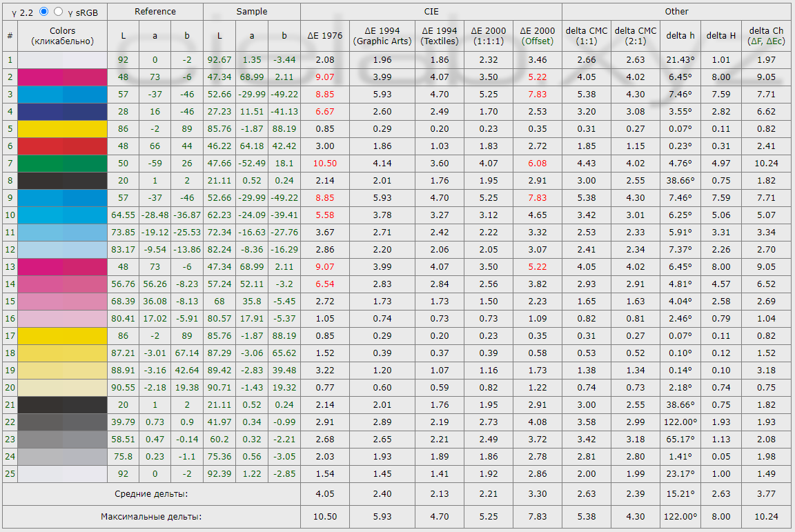The height and width of the screenshot is (532, 795).
Task: Click the 'CIE' group header
Action: click(x=431, y=11)
